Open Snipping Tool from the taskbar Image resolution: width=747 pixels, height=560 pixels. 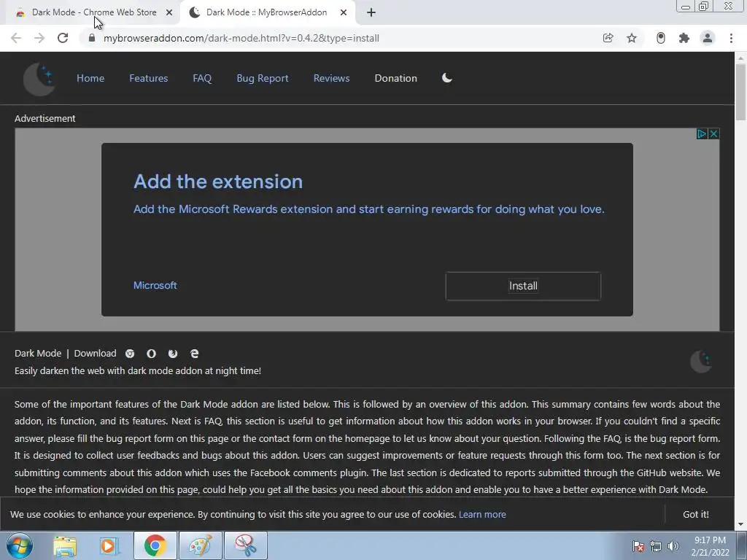point(245,545)
